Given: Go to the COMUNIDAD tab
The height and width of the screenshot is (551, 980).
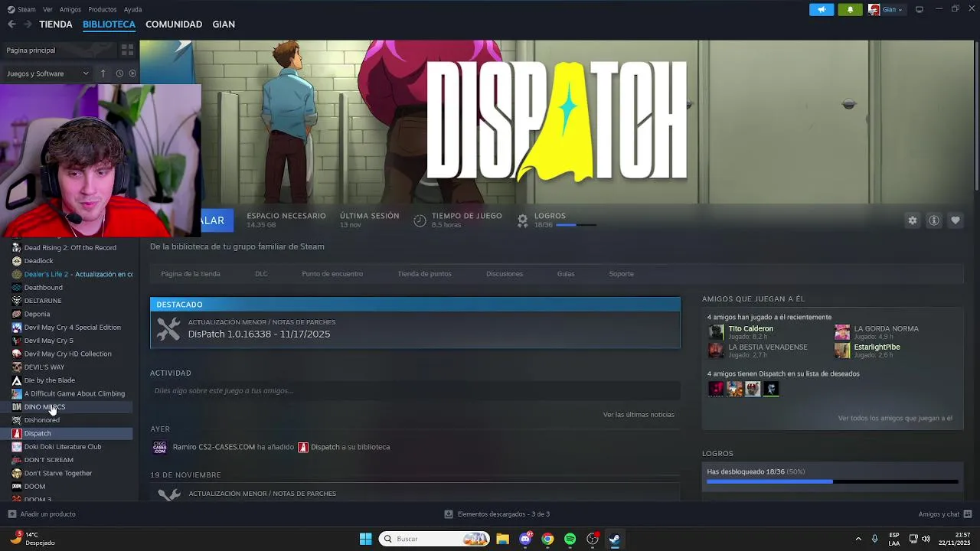Looking at the screenshot, I should tap(174, 24).
